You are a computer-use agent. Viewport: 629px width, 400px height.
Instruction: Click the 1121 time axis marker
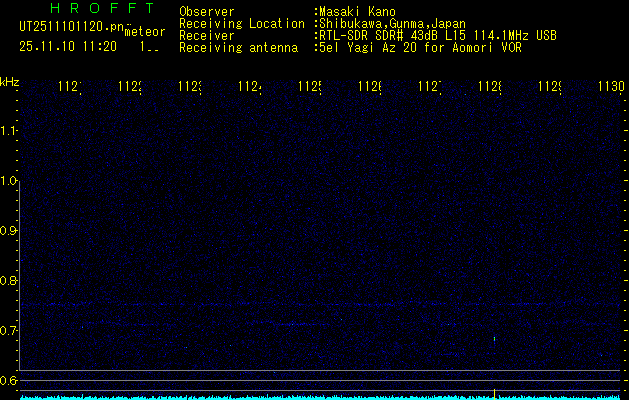coord(70,86)
